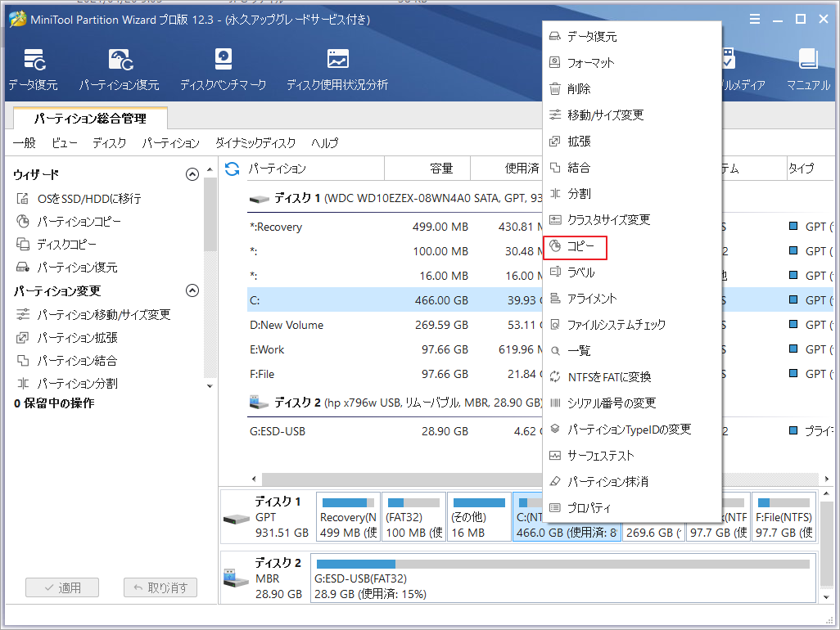Select the G:ESD-USB partition row
The width and height of the screenshot is (840, 630).
point(395,431)
